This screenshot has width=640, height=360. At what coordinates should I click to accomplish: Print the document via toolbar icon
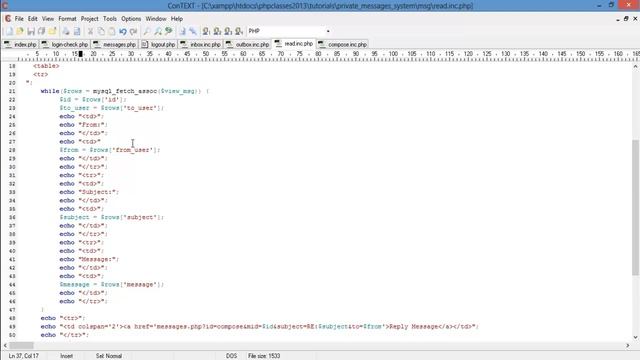pyautogui.click(x=66, y=31)
